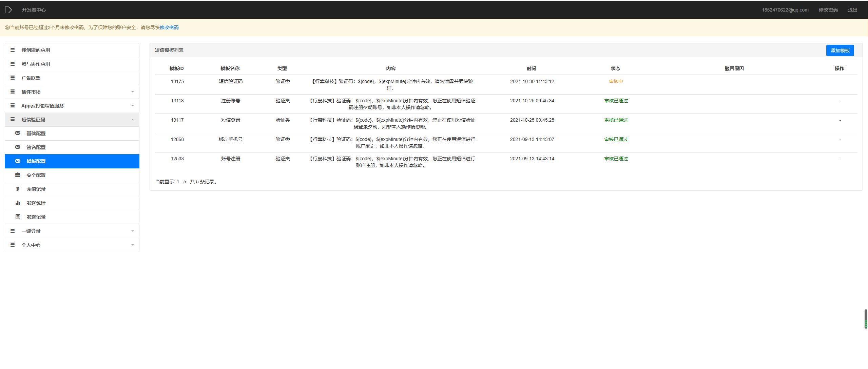This screenshot has width=868, height=369.
Task: Click the DCloud logo icon
Action: [x=8, y=10]
